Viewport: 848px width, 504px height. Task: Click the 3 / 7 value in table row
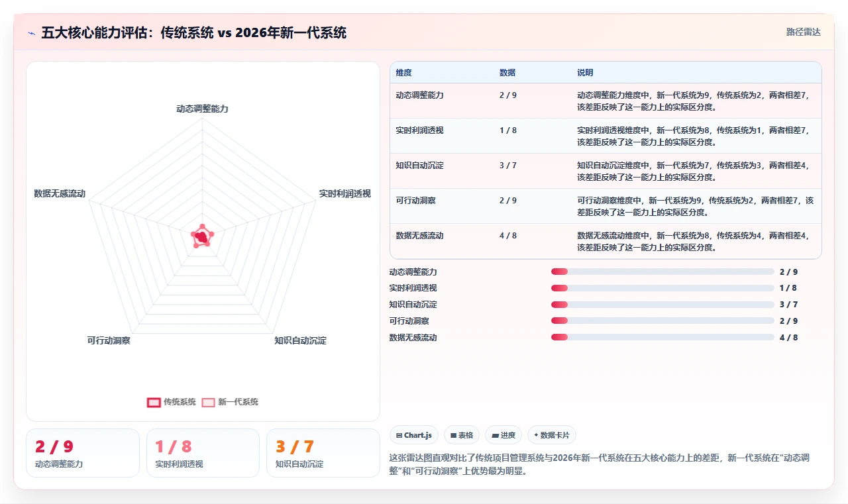click(x=508, y=166)
